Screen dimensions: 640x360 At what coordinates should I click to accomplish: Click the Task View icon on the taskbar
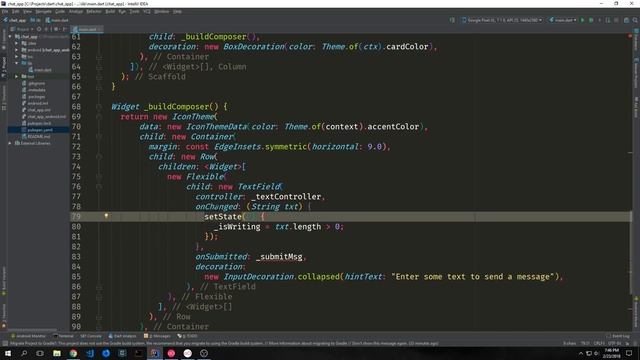click(40, 353)
